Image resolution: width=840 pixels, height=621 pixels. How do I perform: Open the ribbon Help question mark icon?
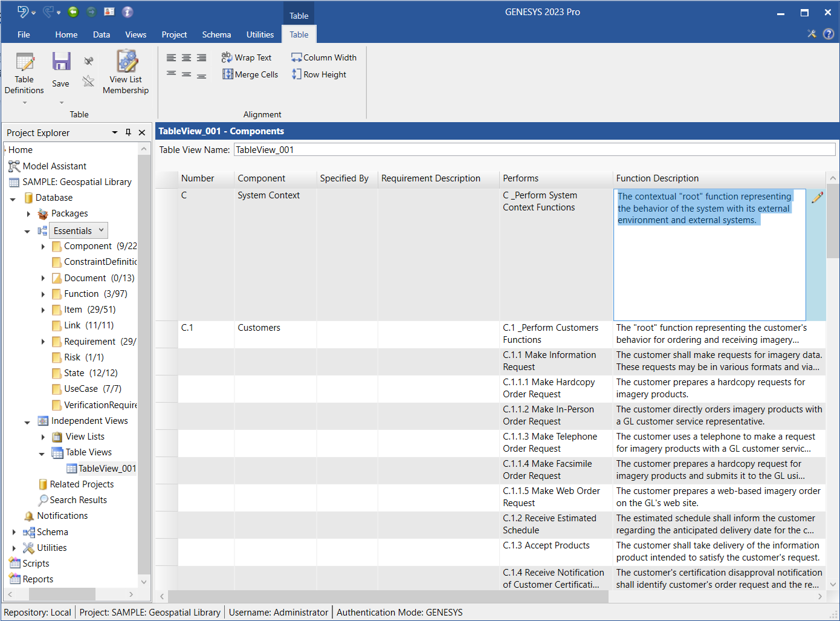(829, 34)
